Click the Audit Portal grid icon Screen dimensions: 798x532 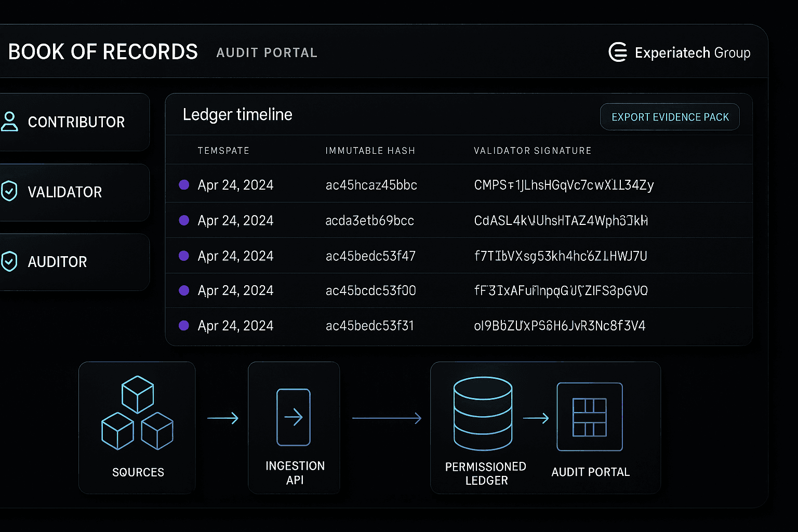589,416
